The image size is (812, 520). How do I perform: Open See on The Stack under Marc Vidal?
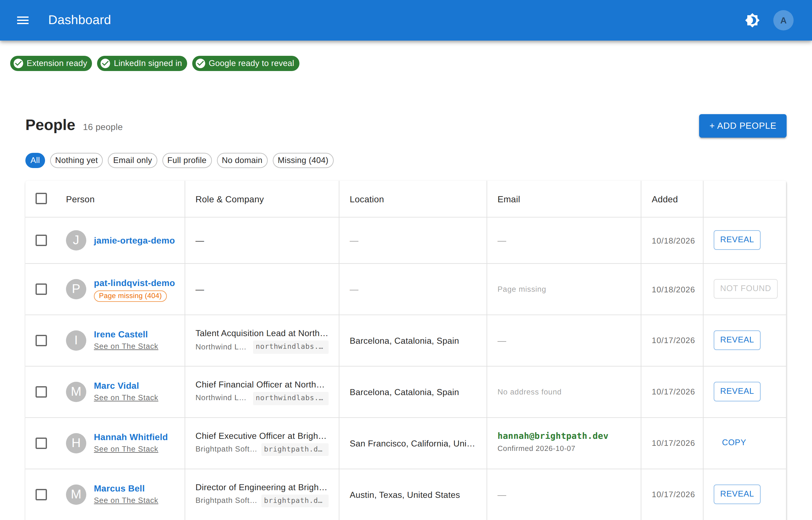tap(126, 397)
